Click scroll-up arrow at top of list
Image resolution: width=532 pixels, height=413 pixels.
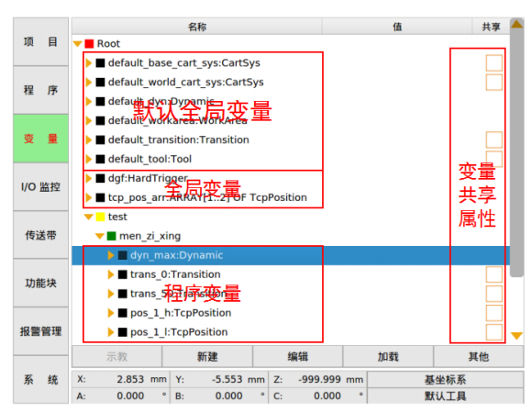tap(516, 24)
